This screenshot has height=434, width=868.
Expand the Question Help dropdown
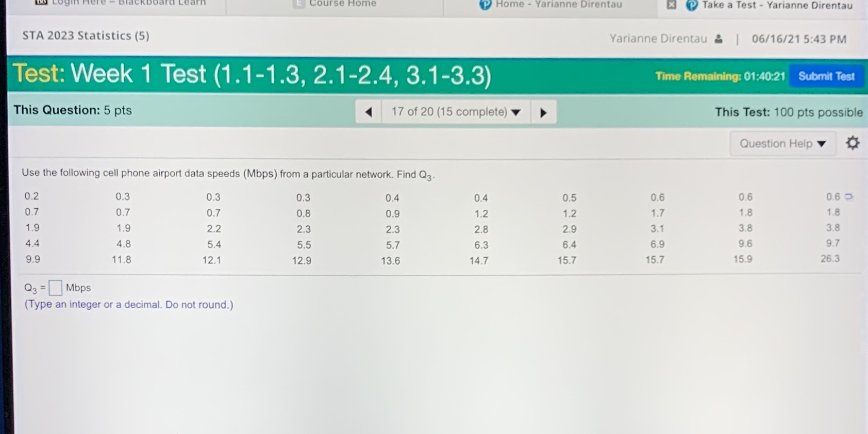[782, 143]
